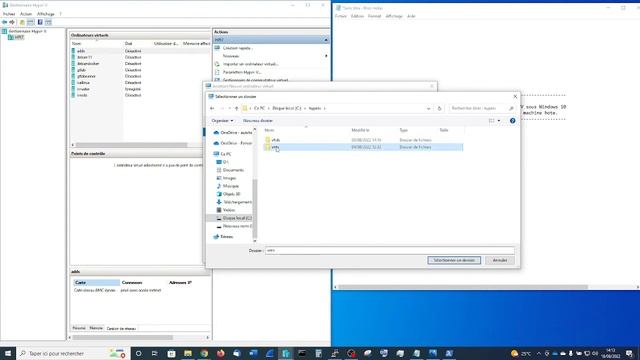Open Edition menu in Notepad
This screenshot has height=360, width=640.
pos(357,16)
